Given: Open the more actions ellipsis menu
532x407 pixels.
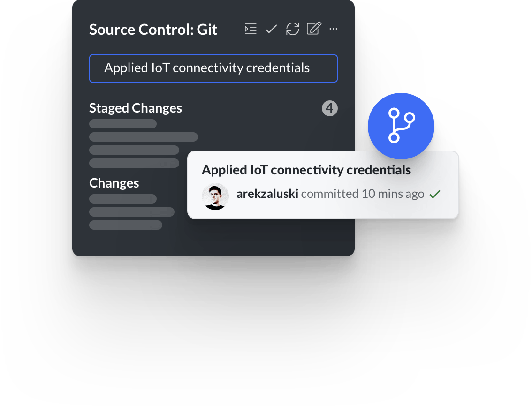Looking at the screenshot, I should (334, 29).
